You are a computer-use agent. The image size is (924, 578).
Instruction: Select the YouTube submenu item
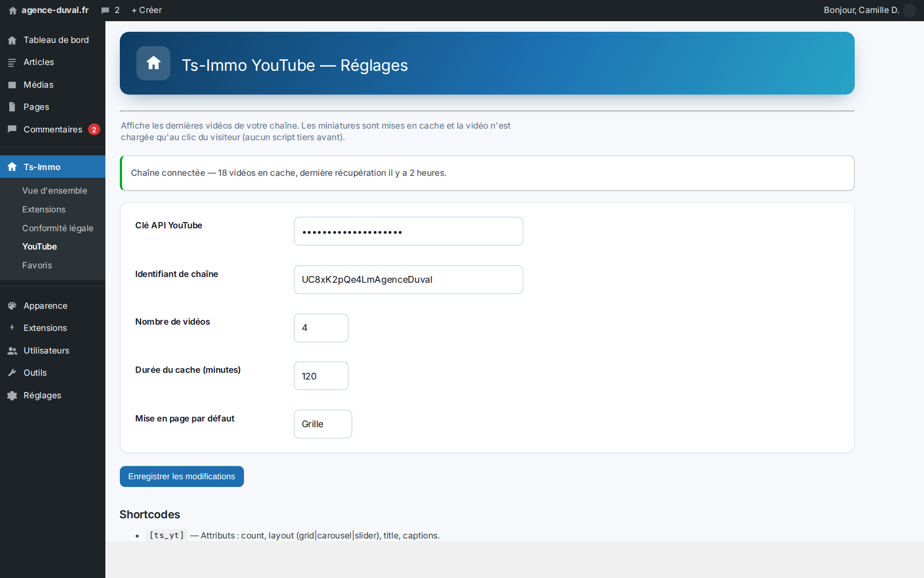(x=39, y=247)
